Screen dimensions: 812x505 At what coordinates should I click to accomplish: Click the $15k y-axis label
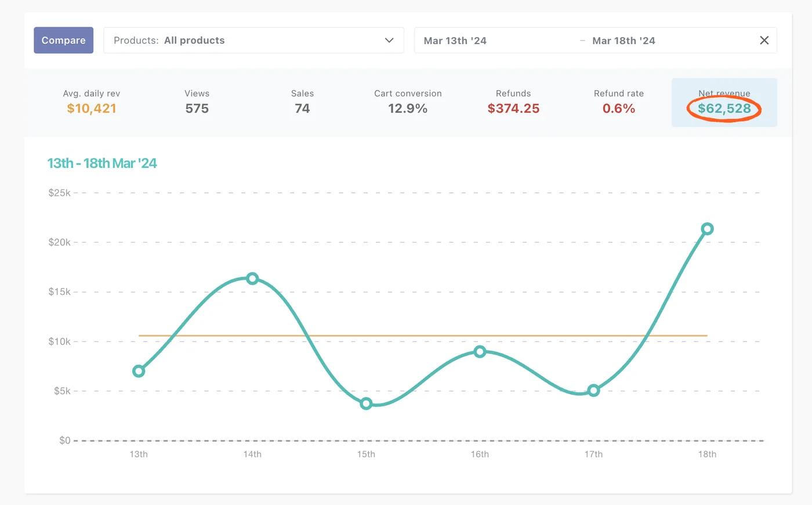tap(59, 291)
